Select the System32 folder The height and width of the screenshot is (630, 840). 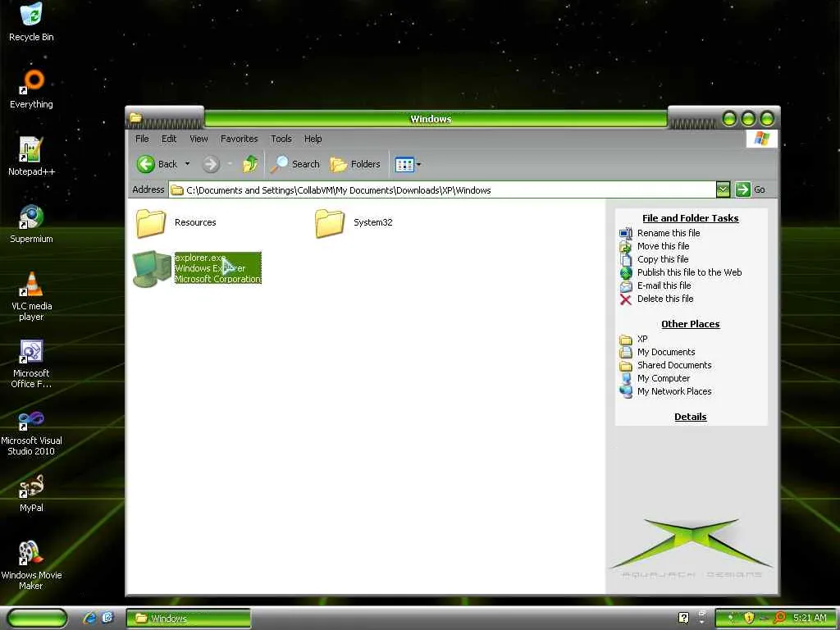coord(354,223)
